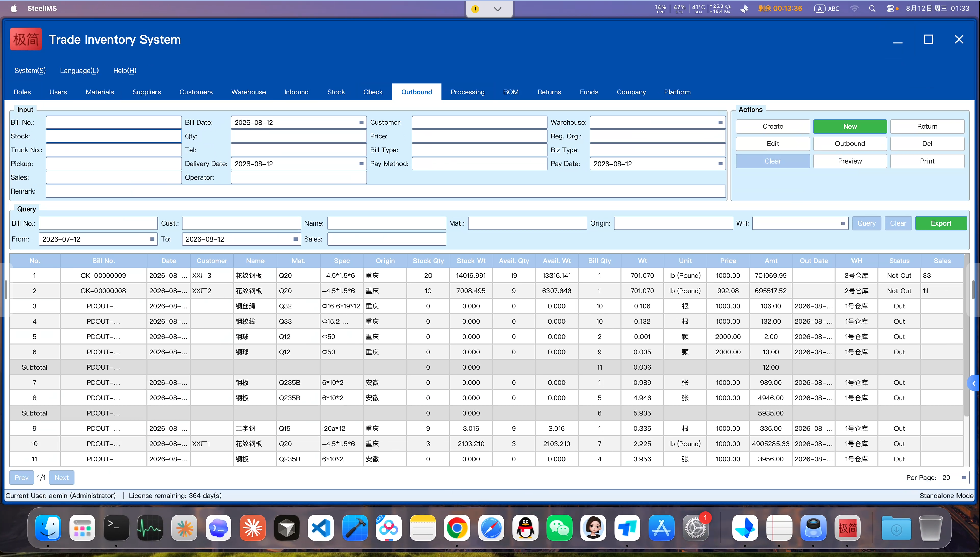Open the Suppliers tab
980x557 pixels.
pyautogui.click(x=146, y=92)
